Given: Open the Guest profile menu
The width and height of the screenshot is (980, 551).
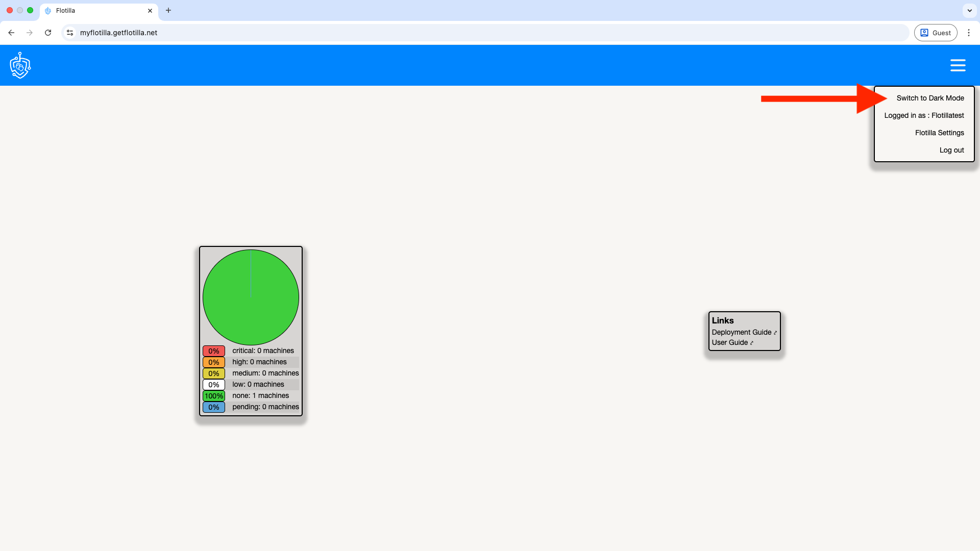Looking at the screenshot, I should click(x=936, y=33).
